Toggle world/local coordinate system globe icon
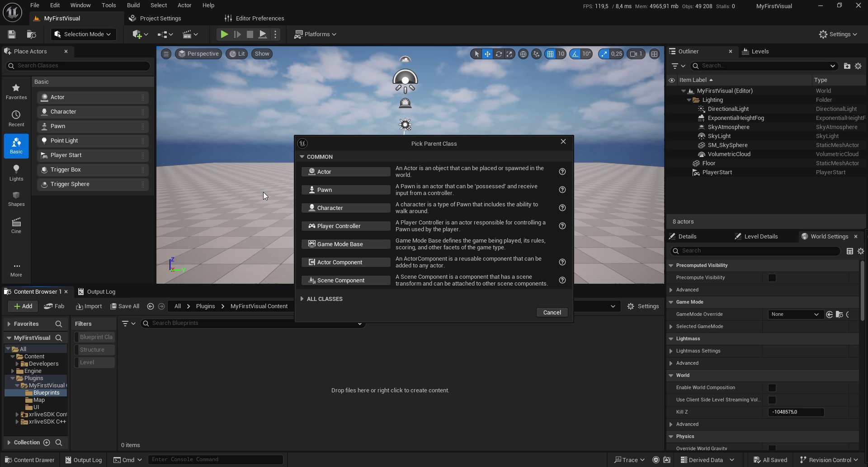868x467 pixels. coord(523,54)
